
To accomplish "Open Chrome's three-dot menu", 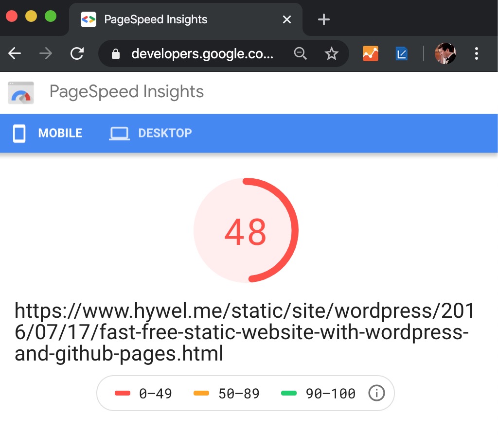I will click(x=477, y=53).
